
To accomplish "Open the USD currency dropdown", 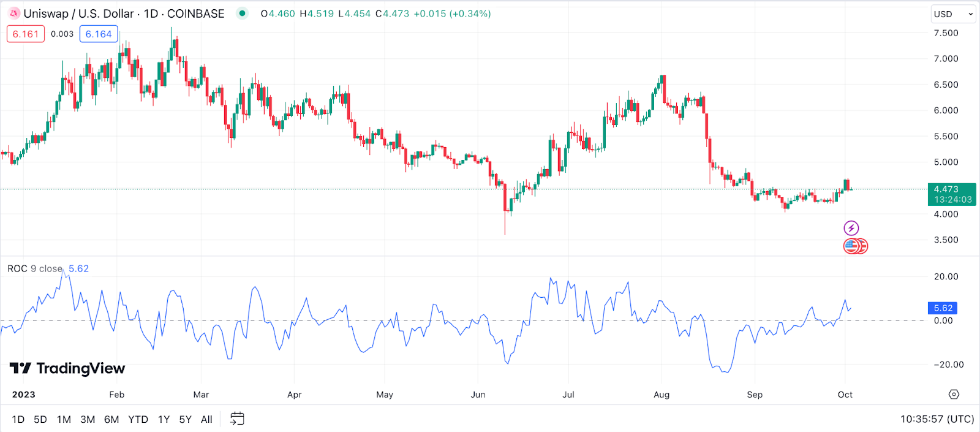I will [952, 14].
